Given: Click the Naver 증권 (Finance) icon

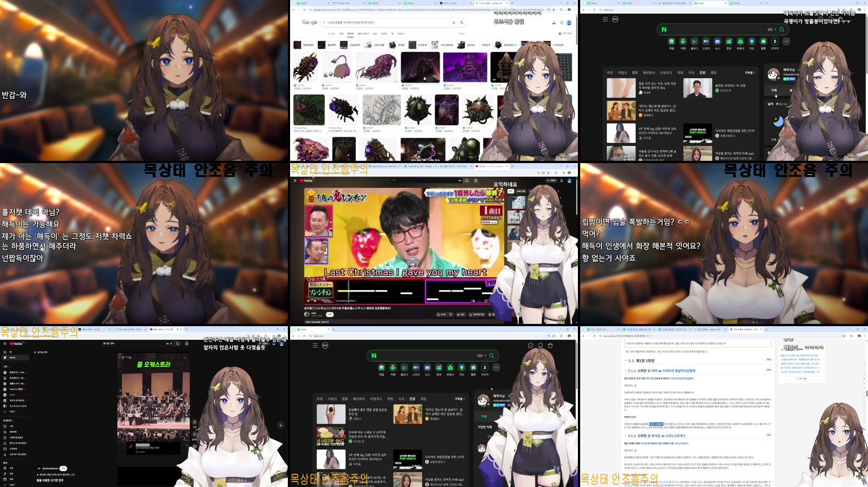Looking at the screenshot, I should coord(729,41).
